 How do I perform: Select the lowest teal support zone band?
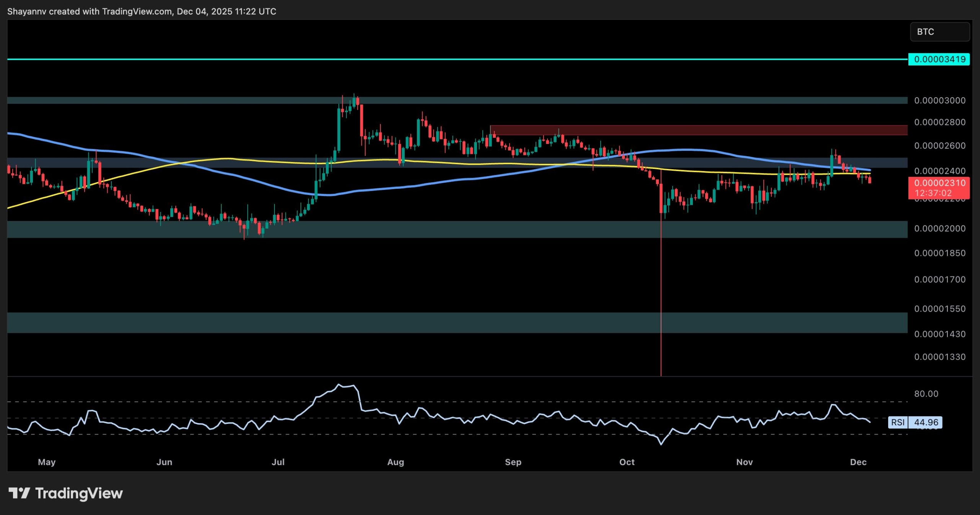(457, 322)
